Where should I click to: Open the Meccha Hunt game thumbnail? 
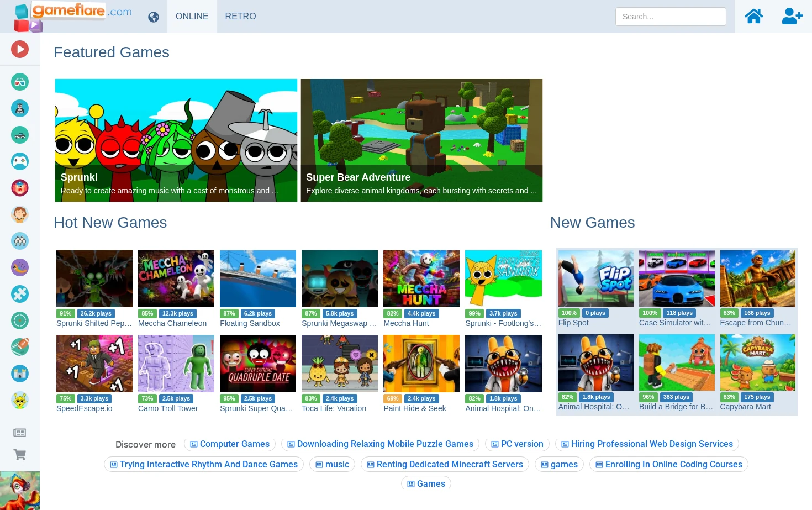click(x=421, y=278)
